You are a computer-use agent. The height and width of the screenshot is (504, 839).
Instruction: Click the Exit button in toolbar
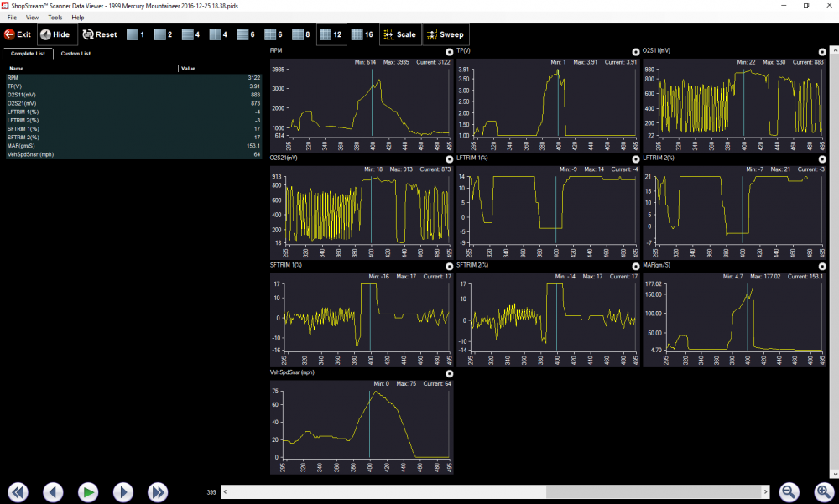pos(18,34)
